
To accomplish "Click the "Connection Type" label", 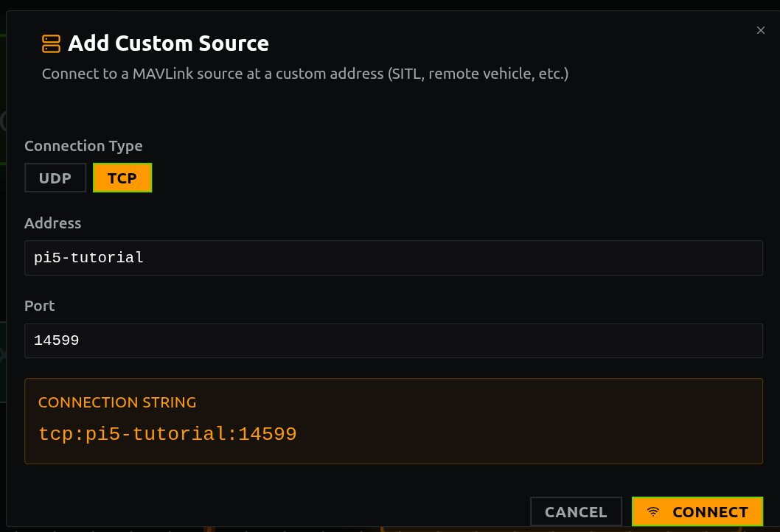I will [83, 146].
